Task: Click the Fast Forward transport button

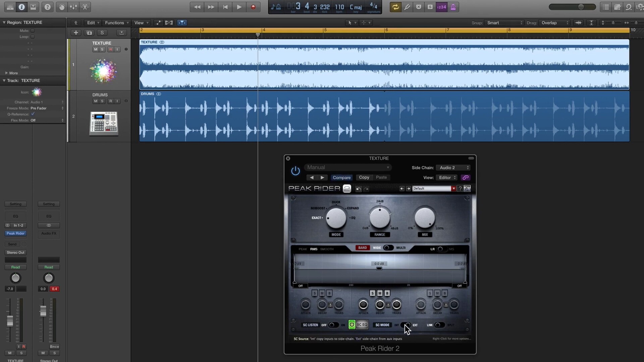Action: [211, 7]
